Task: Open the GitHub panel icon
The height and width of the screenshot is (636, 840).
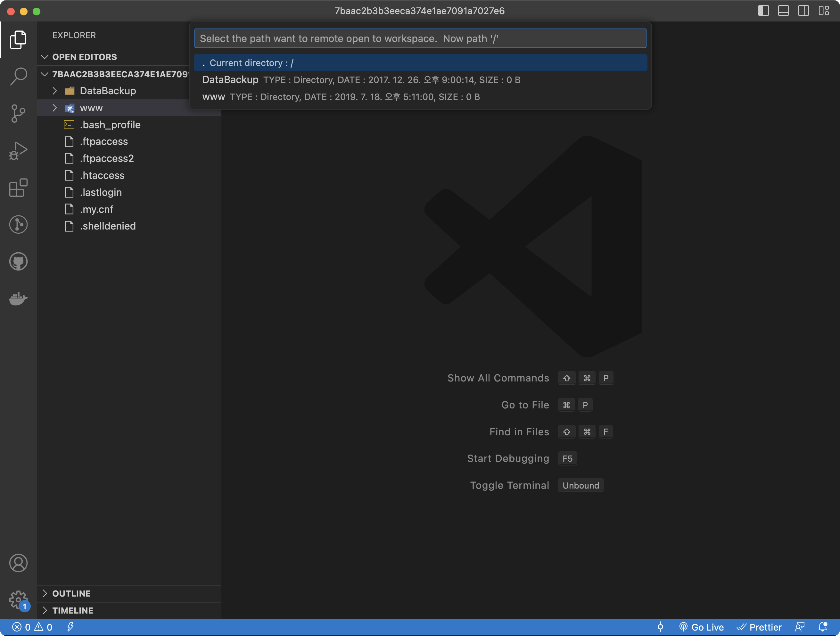Action: (x=18, y=261)
